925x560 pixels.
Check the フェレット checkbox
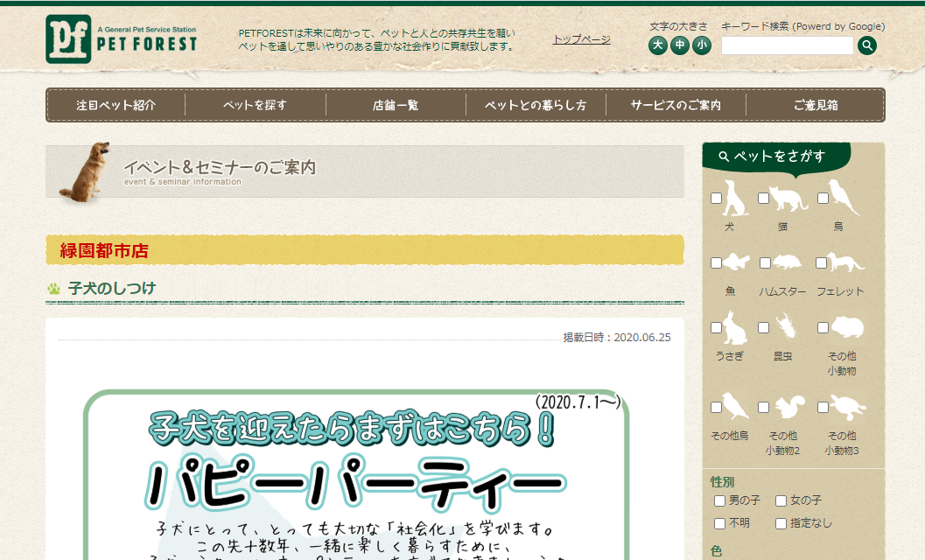pyautogui.click(x=821, y=263)
